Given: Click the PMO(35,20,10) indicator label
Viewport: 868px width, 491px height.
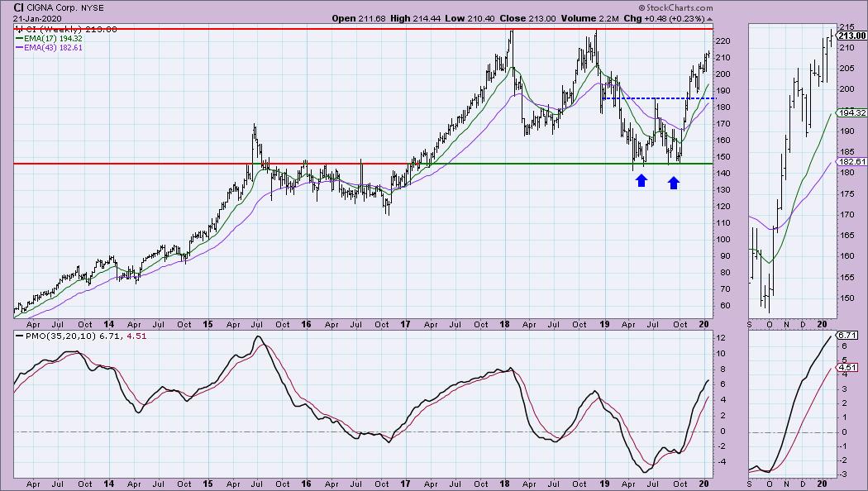Looking at the screenshot, I should 61,336.
